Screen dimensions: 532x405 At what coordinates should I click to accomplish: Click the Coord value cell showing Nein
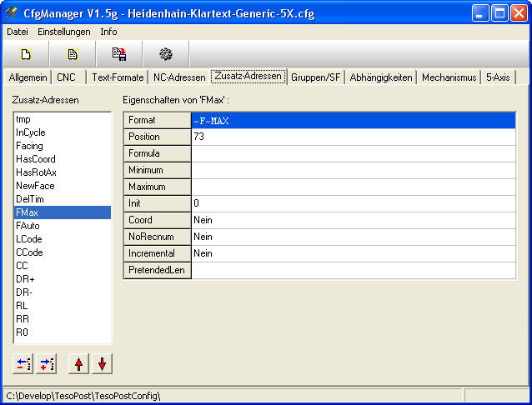[x=353, y=220]
